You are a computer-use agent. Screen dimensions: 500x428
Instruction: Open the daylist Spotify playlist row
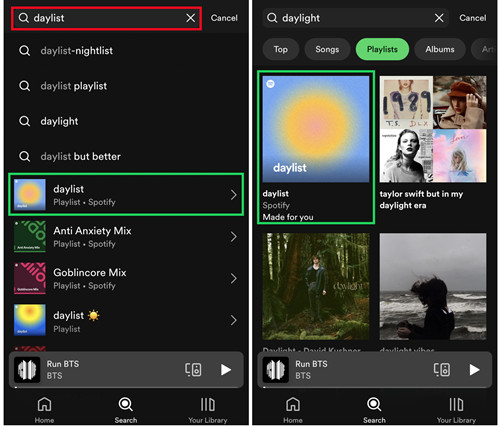tap(126, 194)
